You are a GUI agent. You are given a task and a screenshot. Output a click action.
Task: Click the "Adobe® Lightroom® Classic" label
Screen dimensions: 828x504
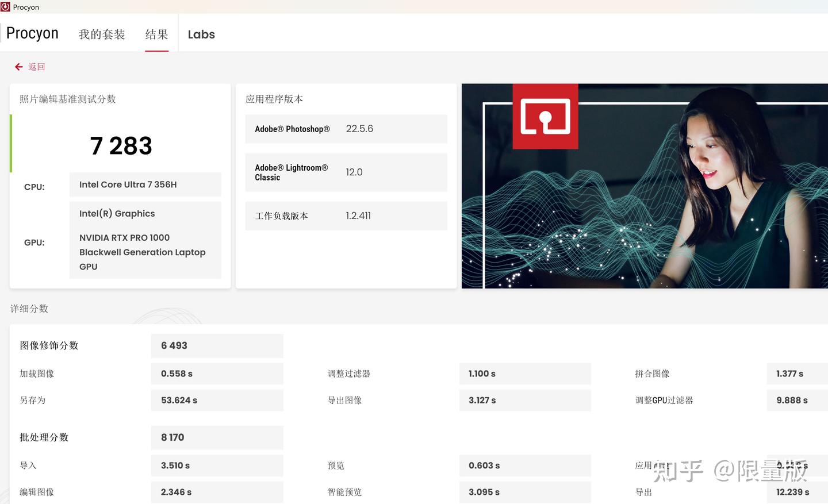point(292,172)
